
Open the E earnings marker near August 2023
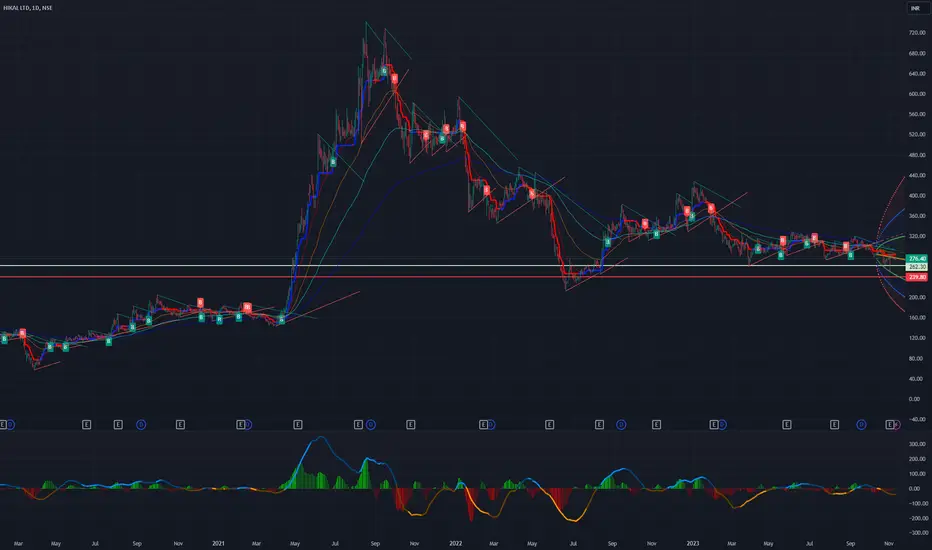tap(835, 425)
